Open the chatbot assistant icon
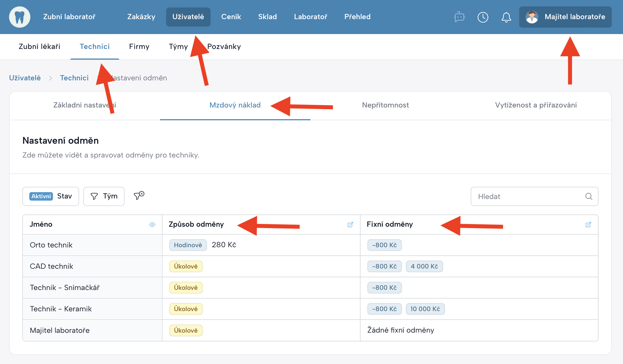Screen dimensions: 623x364 [459, 17]
